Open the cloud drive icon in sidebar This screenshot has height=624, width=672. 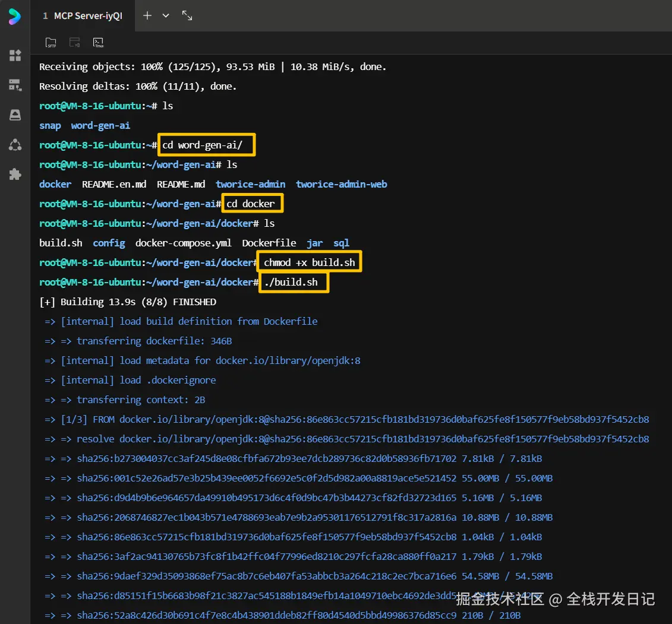coord(15,115)
